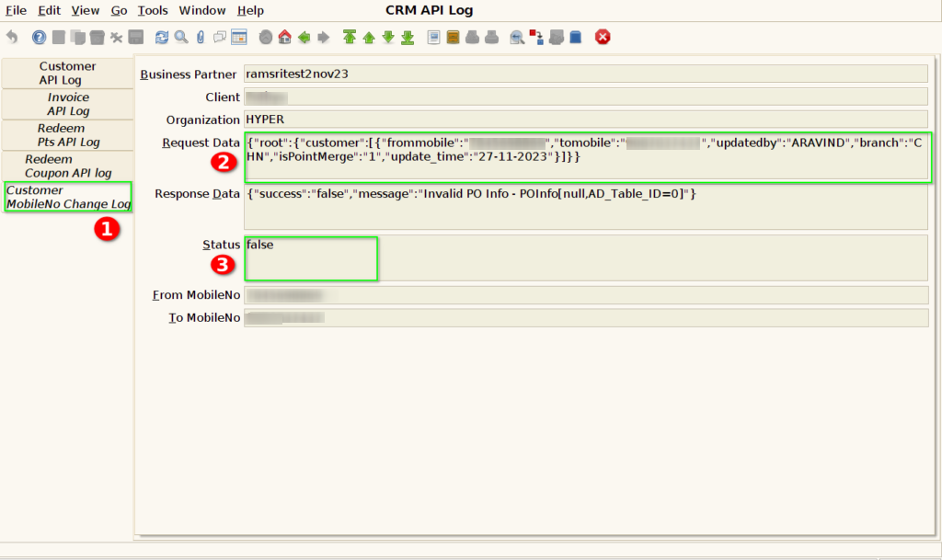The height and width of the screenshot is (560, 942).
Task: Click the From MobileNo label
Action: tap(196, 295)
